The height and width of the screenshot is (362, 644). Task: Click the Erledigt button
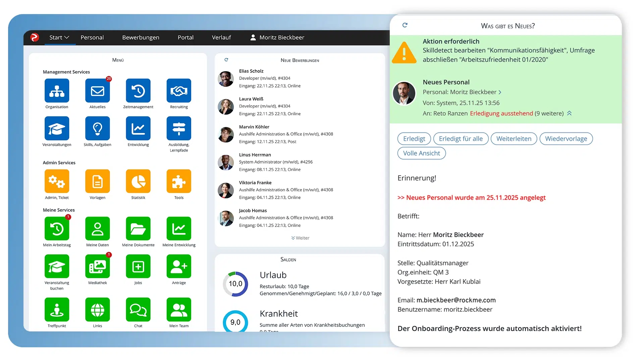[414, 139]
